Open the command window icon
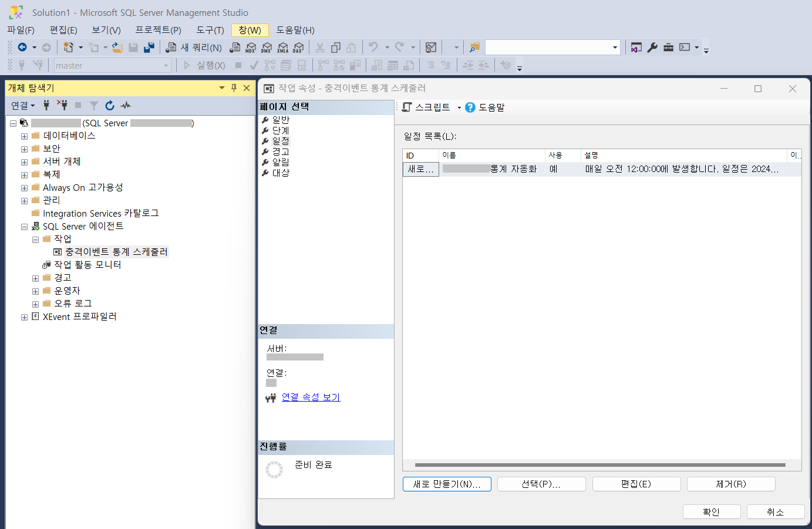This screenshot has height=529, width=812. coord(685,48)
